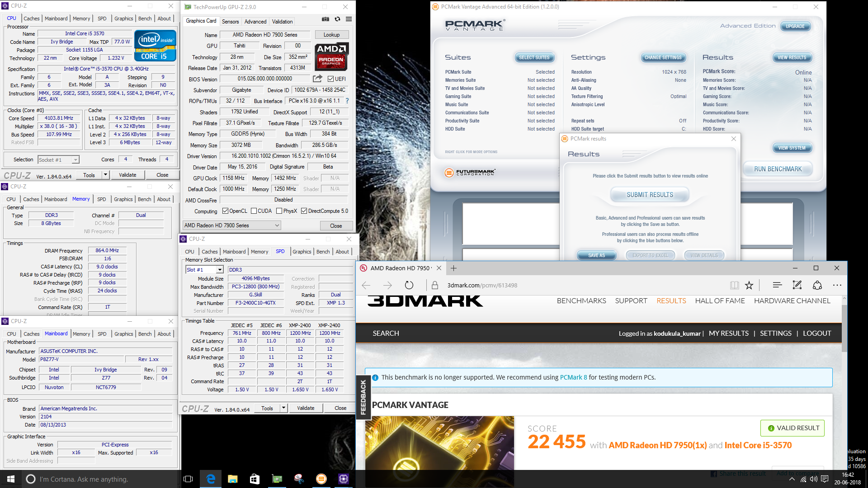Image resolution: width=868 pixels, height=488 pixels.
Task: Click SELECT SUITES button
Action: pyautogui.click(x=534, y=57)
